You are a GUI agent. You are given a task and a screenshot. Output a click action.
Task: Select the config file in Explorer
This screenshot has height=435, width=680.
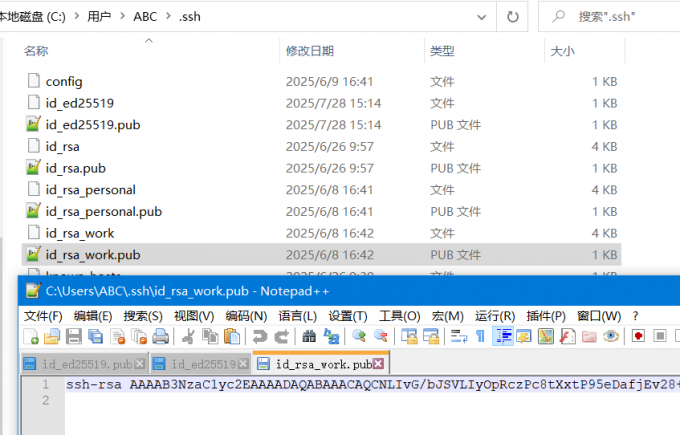click(321, 82)
